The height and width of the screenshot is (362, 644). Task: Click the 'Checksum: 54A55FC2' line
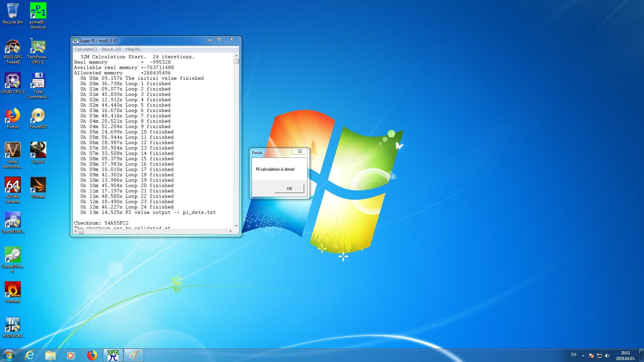point(101,223)
